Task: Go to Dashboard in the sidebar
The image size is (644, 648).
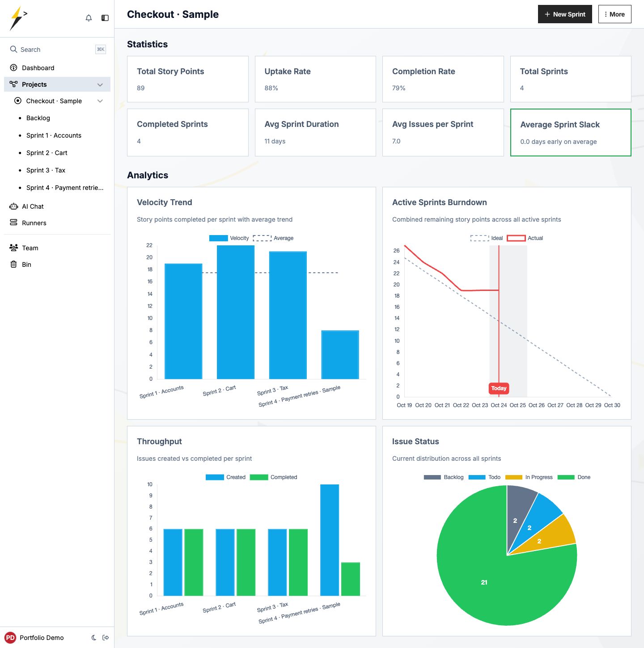Action: 57,68
